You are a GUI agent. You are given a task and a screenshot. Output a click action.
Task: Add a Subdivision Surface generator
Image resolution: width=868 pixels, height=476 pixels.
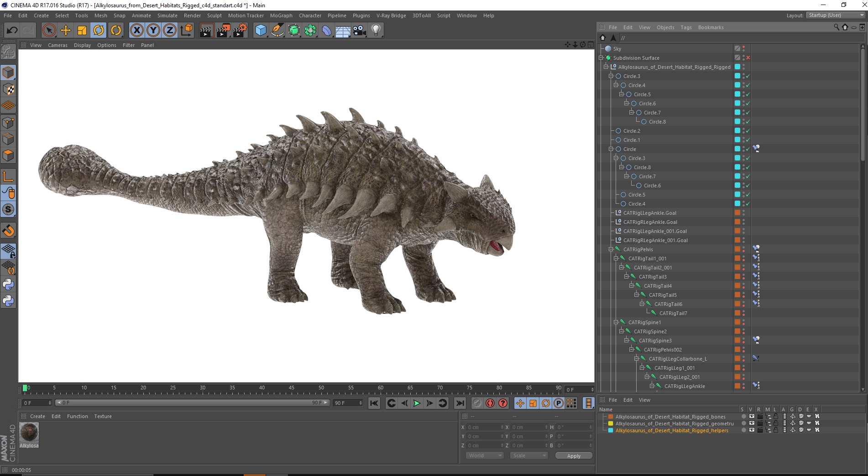point(294,31)
